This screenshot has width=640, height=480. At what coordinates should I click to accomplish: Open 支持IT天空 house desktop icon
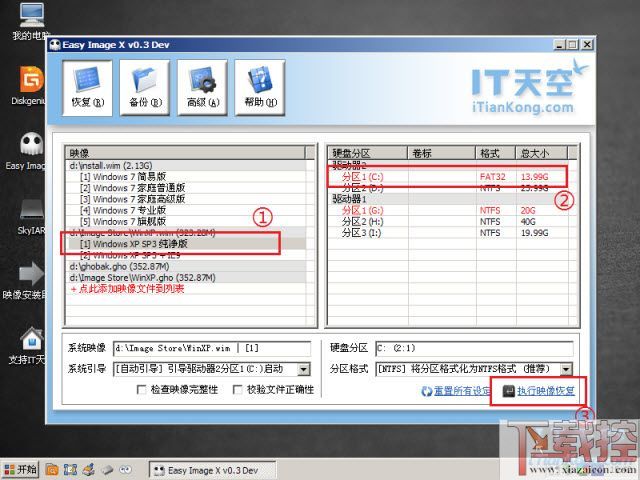pos(29,345)
